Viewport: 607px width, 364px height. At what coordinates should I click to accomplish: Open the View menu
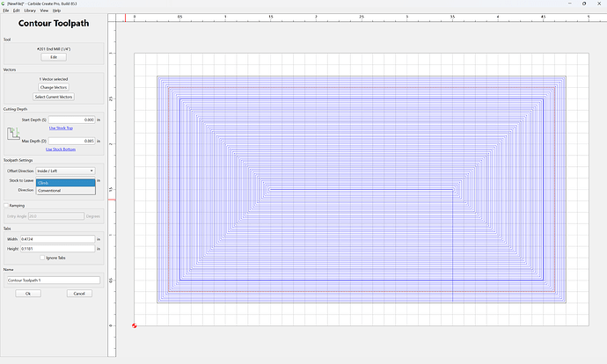tap(44, 11)
